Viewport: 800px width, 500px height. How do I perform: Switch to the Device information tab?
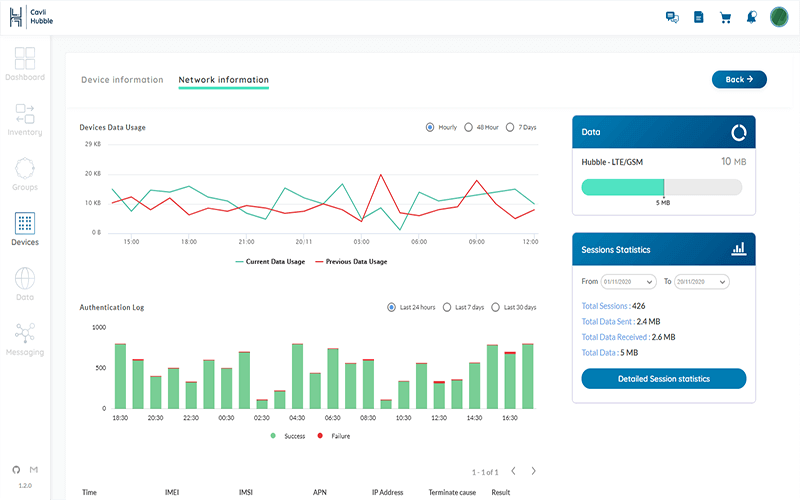(122, 80)
